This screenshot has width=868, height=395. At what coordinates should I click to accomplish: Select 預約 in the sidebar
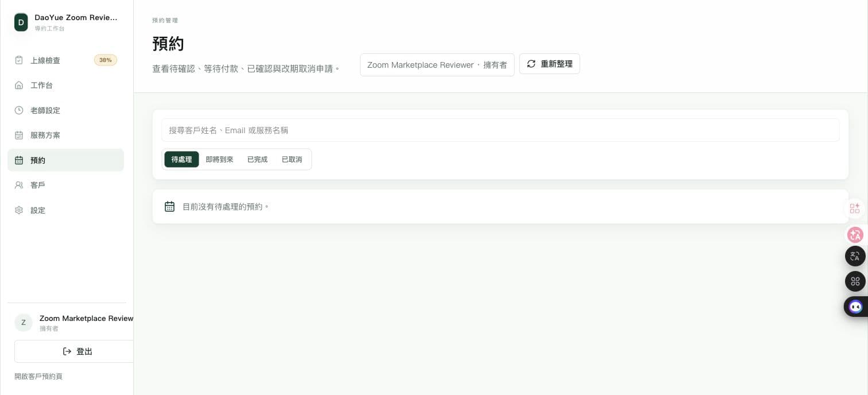tap(65, 160)
